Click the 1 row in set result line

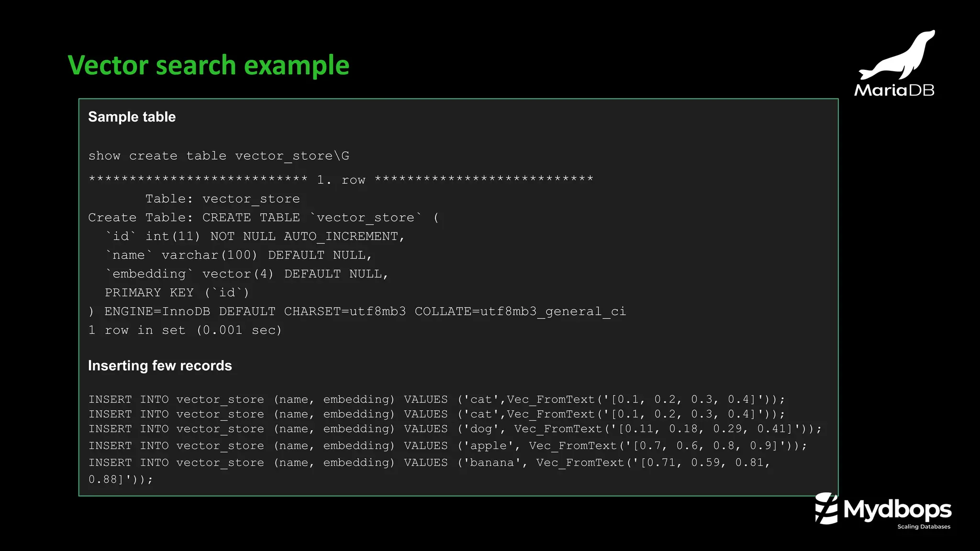tap(185, 330)
